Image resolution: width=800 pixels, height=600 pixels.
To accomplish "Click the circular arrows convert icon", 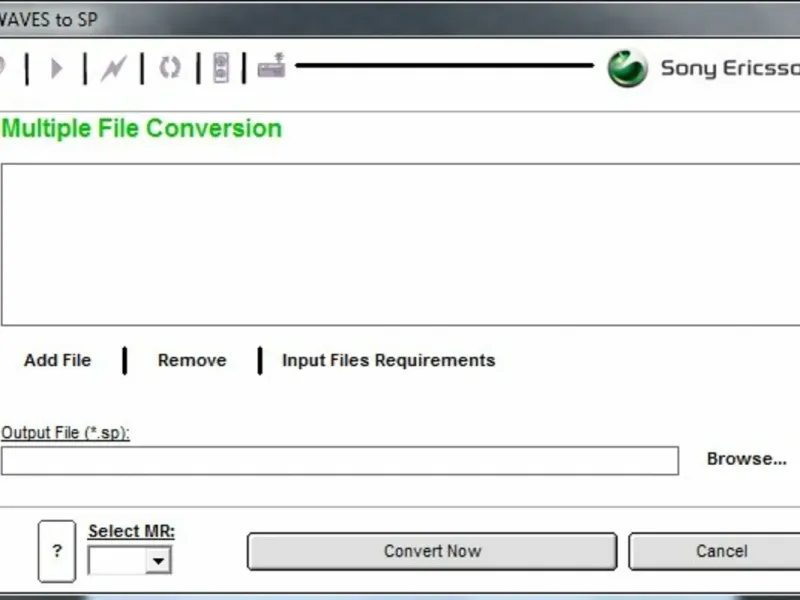I will [x=170, y=67].
